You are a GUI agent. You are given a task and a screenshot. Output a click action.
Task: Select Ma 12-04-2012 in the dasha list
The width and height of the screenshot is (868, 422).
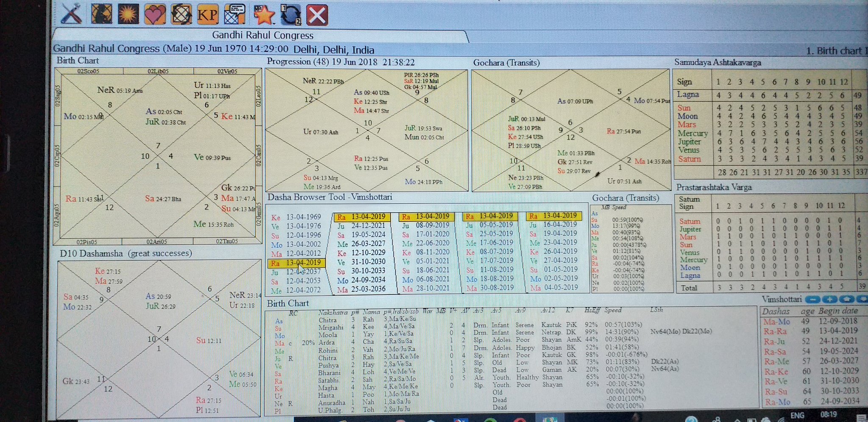[x=296, y=254]
